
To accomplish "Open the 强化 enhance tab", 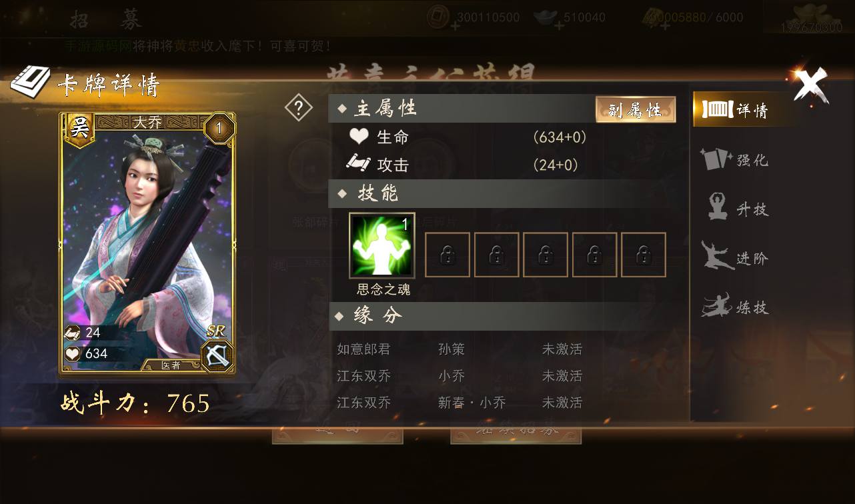I will pyautogui.click(x=735, y=159).
